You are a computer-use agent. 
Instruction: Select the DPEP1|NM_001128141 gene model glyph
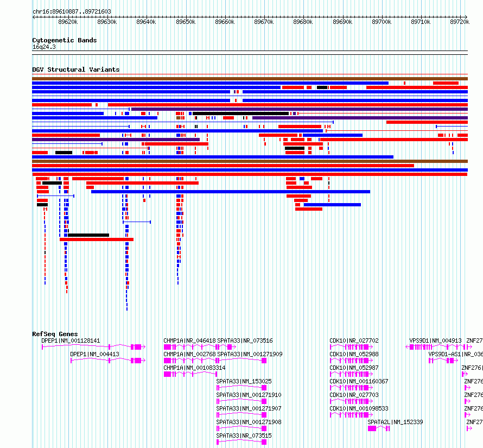coord(93,347)
